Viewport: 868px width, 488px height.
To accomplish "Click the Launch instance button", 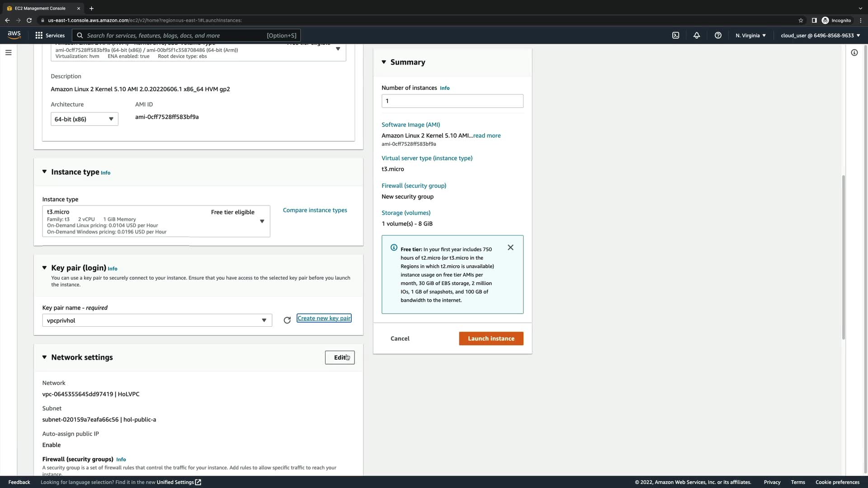I will [x=491, y=338].
